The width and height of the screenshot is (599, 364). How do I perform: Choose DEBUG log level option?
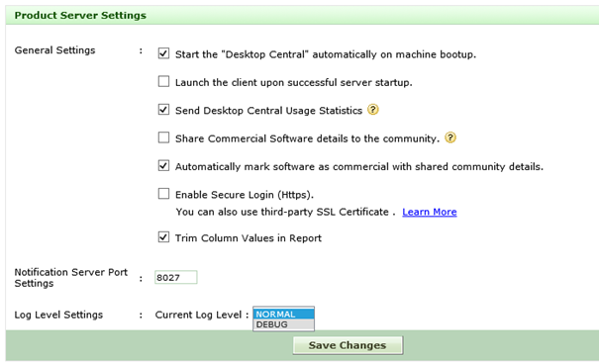(x=283, y=324)
